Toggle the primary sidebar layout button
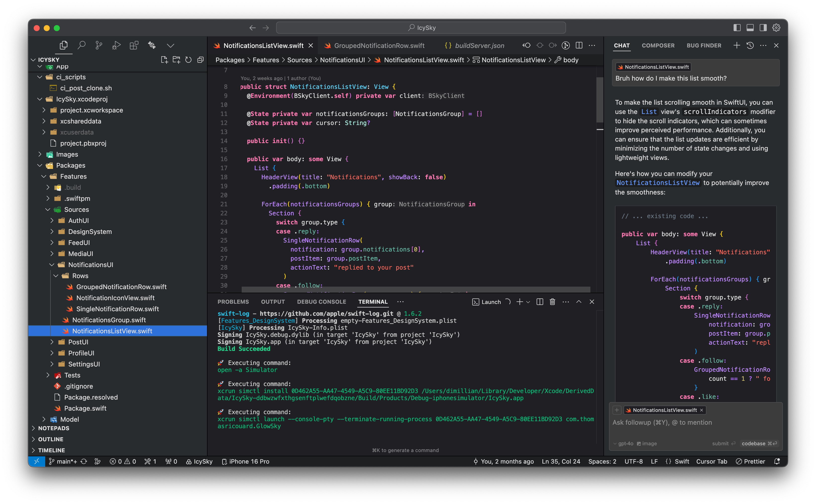The width and height of the screenshot is (816, 504). [x=737, y=28]
